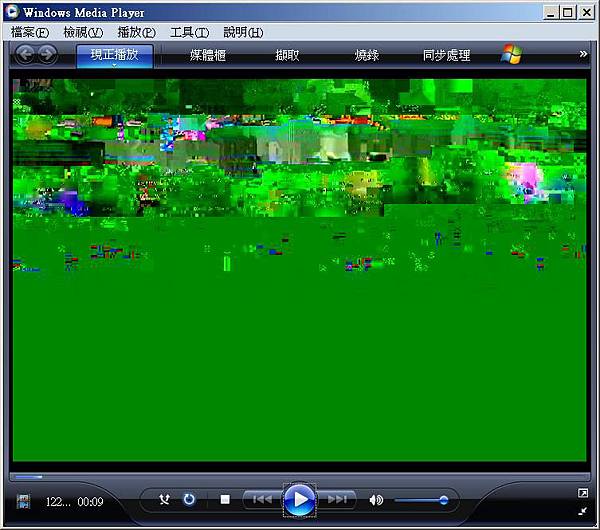
Task: Switch to the 媒體櫃 (Library) tab
Action: click(208, 55)
